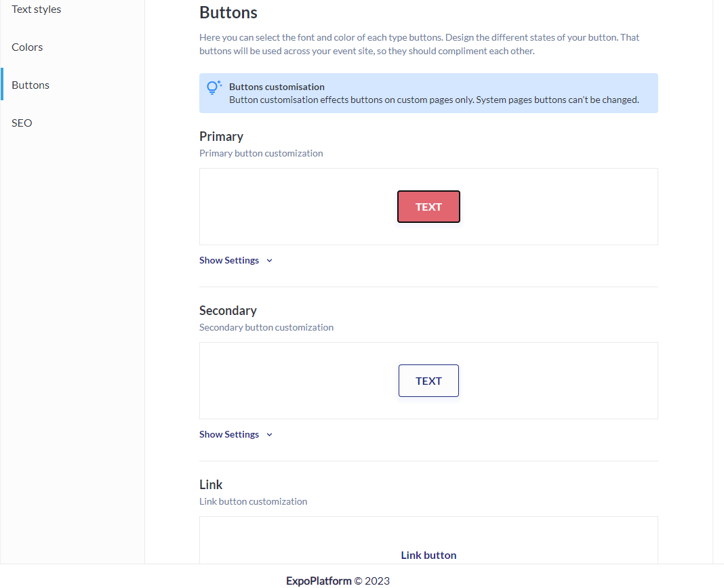This screenshot has width=724, height=588.
Task: Click the chevron arrow beside Primary's Show Settings
Action: [x=270, y=261]
